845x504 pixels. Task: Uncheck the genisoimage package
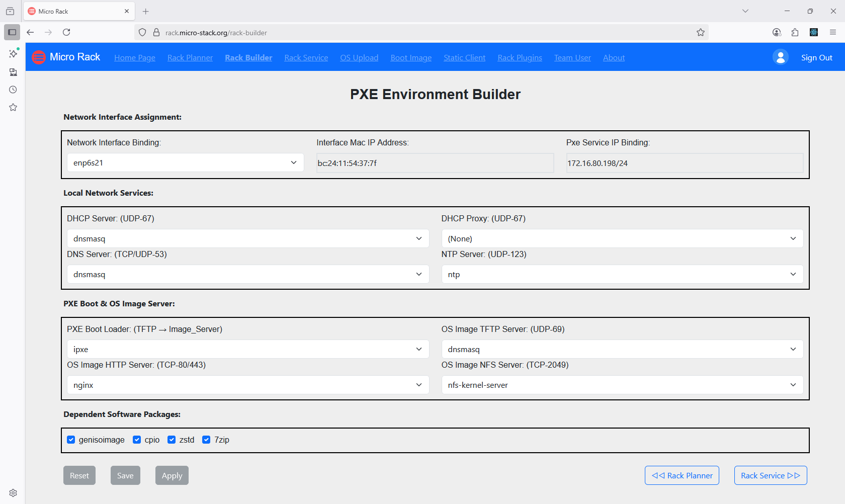(x=71, y=439)
